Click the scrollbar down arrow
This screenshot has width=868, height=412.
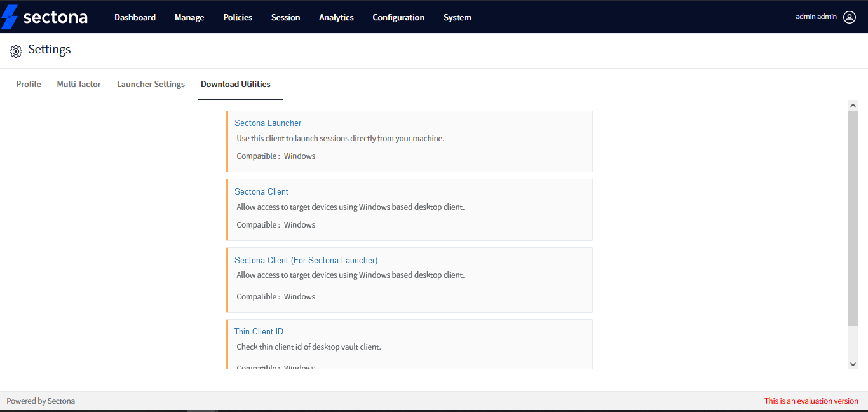(853, 363)
